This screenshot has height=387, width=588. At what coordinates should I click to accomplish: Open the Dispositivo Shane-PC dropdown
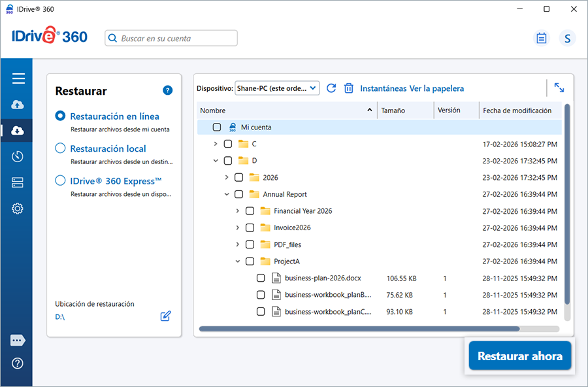pyautogui.click(x=277, y=88)
